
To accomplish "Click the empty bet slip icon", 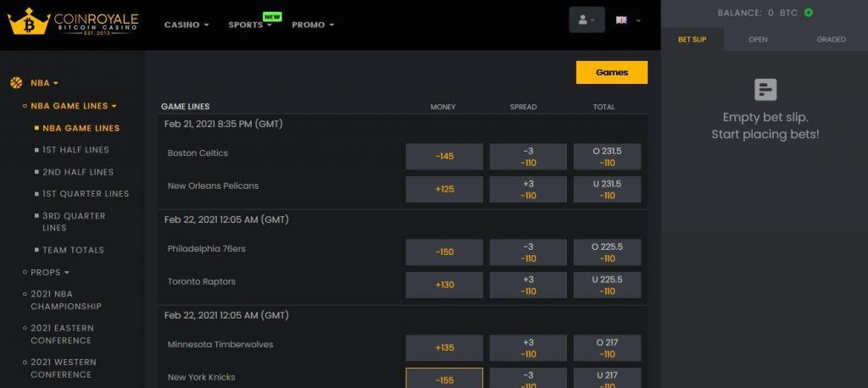I will pos(765,90).
